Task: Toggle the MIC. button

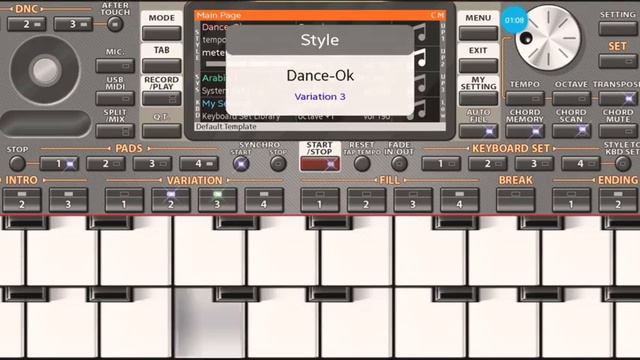Action: click(x=115, y=65)
